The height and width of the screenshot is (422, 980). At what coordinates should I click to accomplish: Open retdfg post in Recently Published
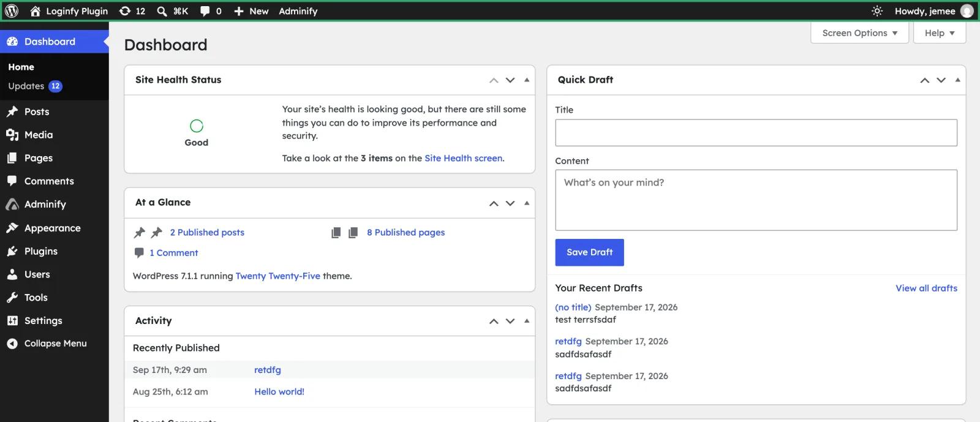(268, 370)
